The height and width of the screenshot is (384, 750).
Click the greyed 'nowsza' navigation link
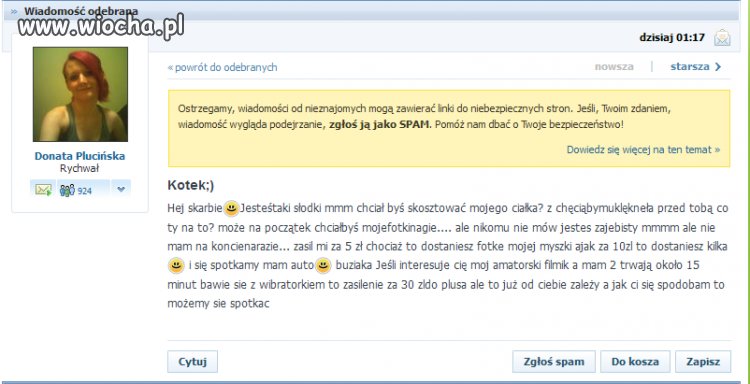click(x=614, y=67)
